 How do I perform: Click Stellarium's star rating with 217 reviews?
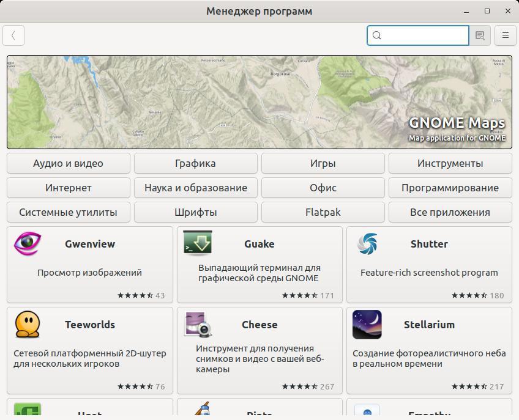click(x=478, y=386)
